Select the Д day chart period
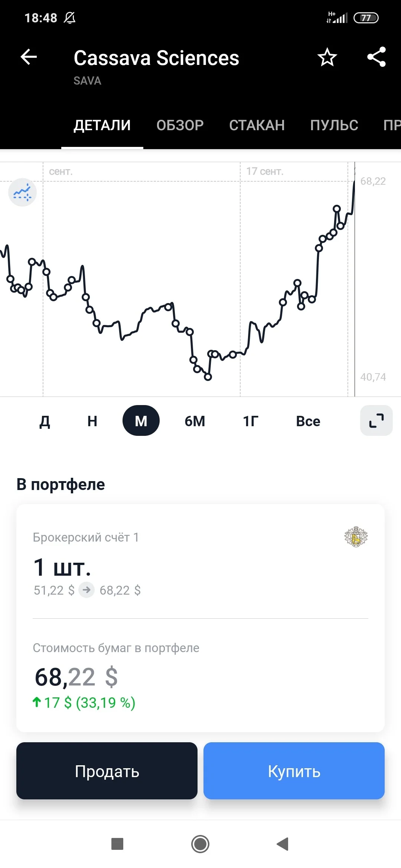 pos(45,421)
